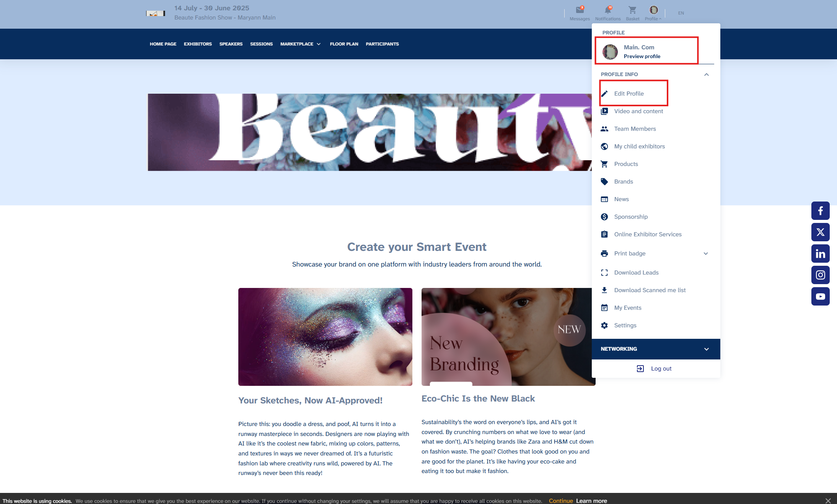This screenshot has width=837, height=504.
Task: Open the Basket cart icon
Action: coord(632,10)
